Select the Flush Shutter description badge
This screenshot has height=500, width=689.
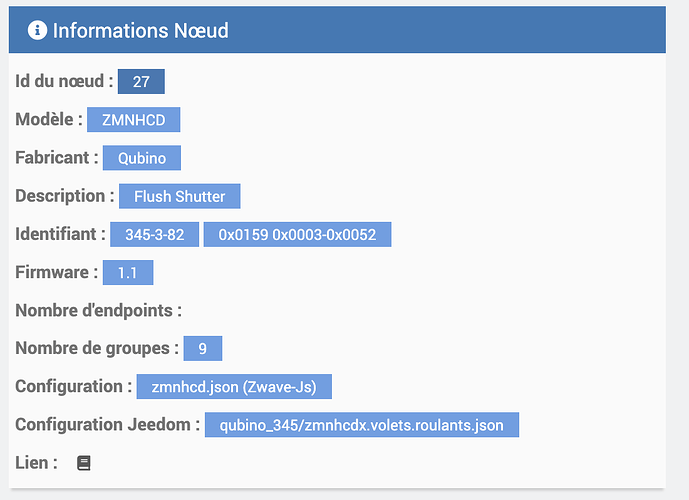[x=180, y=196]
